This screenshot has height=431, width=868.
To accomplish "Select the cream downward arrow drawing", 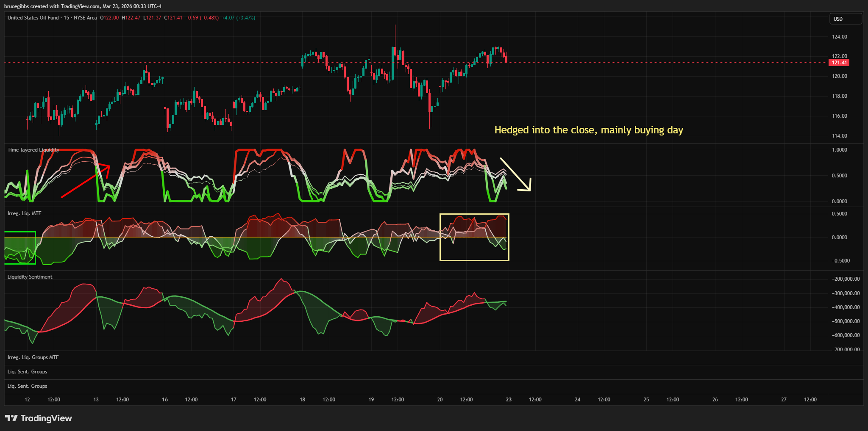I will (x=515, y=174).
